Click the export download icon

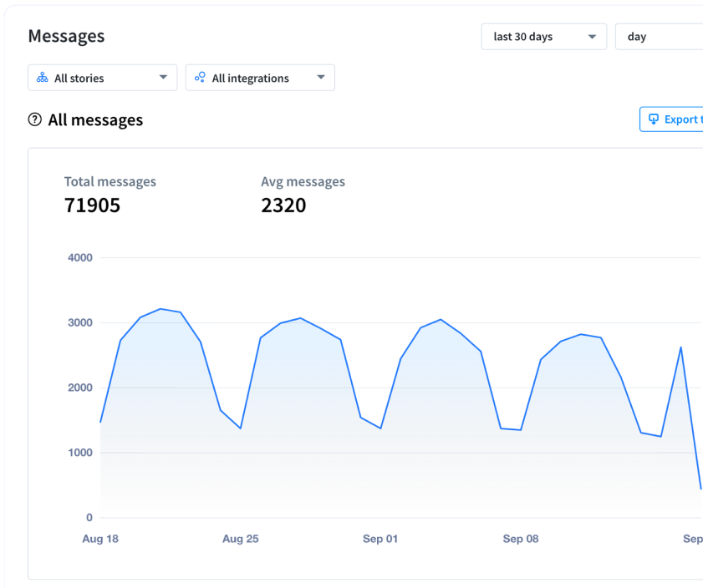(654, 119)
